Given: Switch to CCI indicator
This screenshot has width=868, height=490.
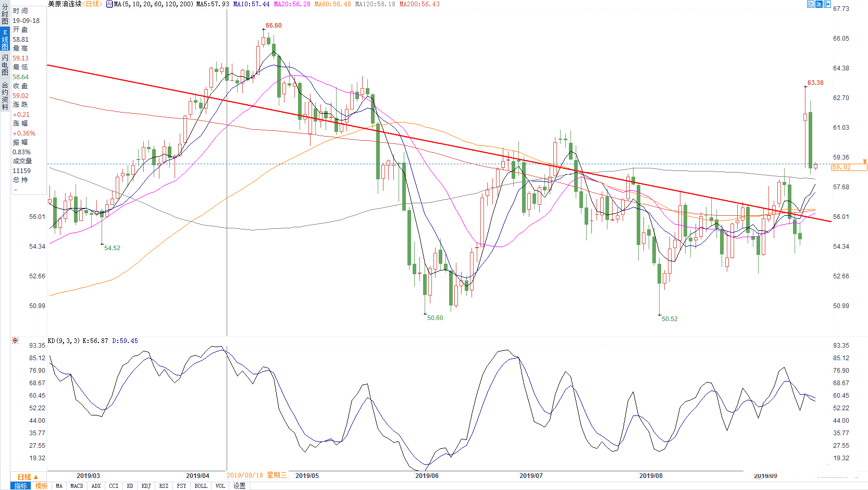Looking at the screenshot, I should click(114, 486).
